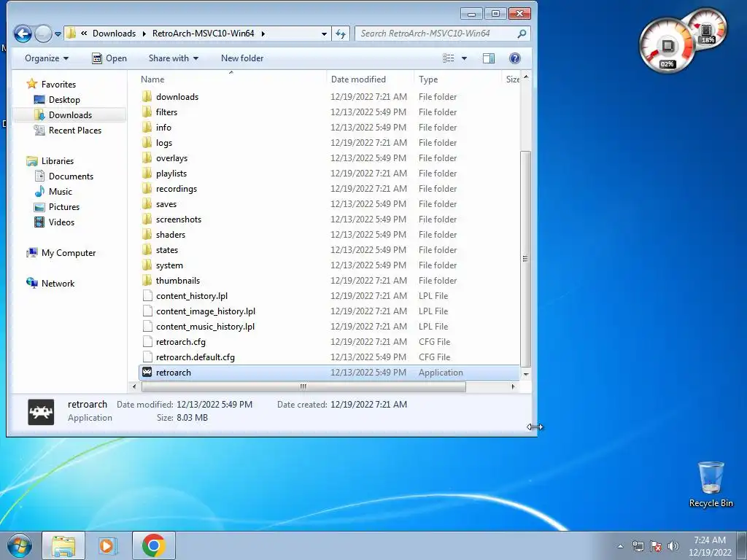Open the Windows Start button
Image resolution: width=747 pixels, height=560 pixels.
coord(20,545)
